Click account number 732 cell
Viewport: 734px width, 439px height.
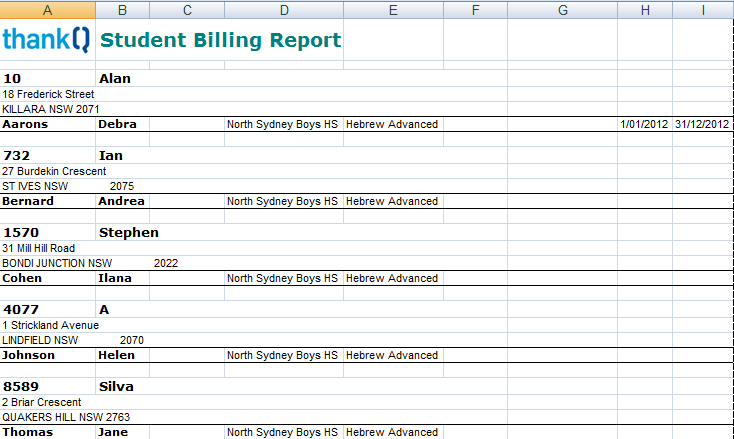coord(17,155)
